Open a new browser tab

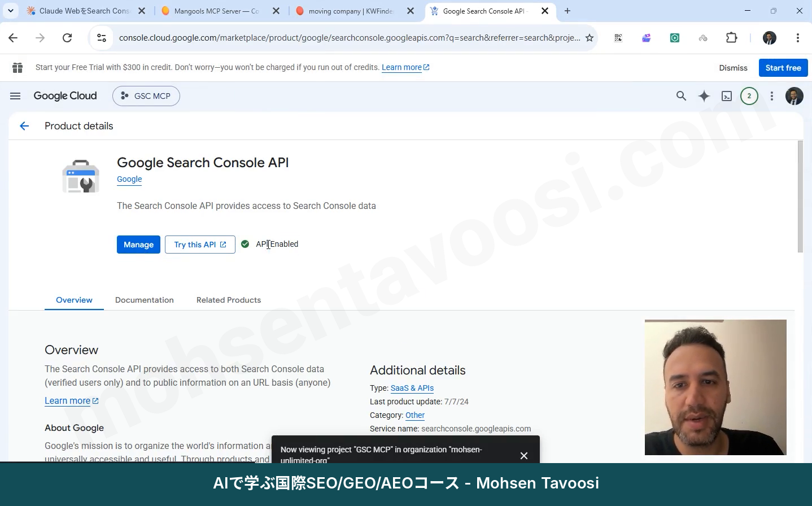point(567,11)
